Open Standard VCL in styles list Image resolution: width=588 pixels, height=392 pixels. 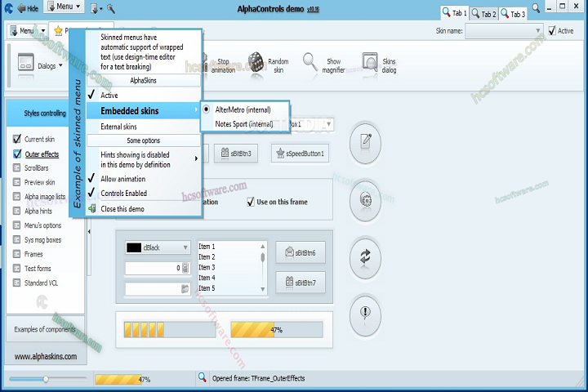coord(41,283)
